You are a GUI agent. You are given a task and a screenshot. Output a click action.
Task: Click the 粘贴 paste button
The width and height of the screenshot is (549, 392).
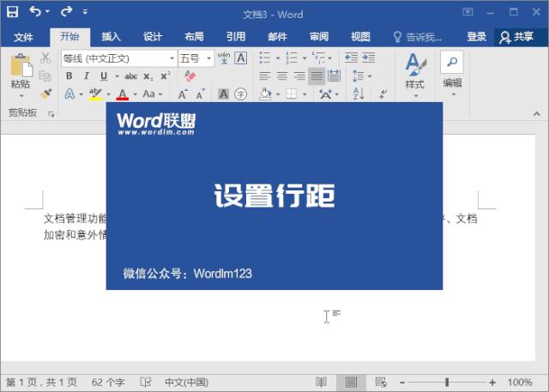[x=21, y=70]
